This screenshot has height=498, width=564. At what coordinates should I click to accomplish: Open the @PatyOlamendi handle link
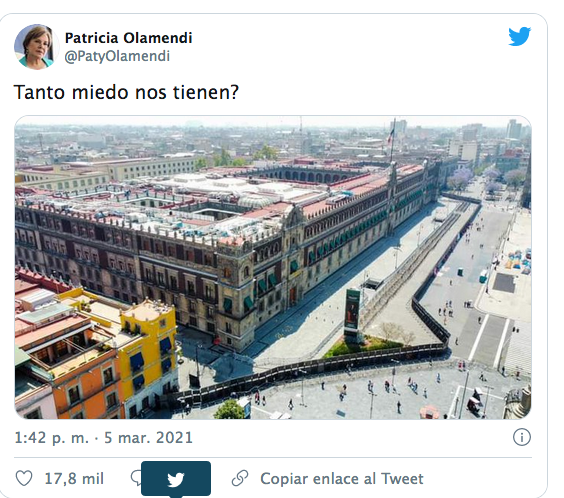(117, 56)
